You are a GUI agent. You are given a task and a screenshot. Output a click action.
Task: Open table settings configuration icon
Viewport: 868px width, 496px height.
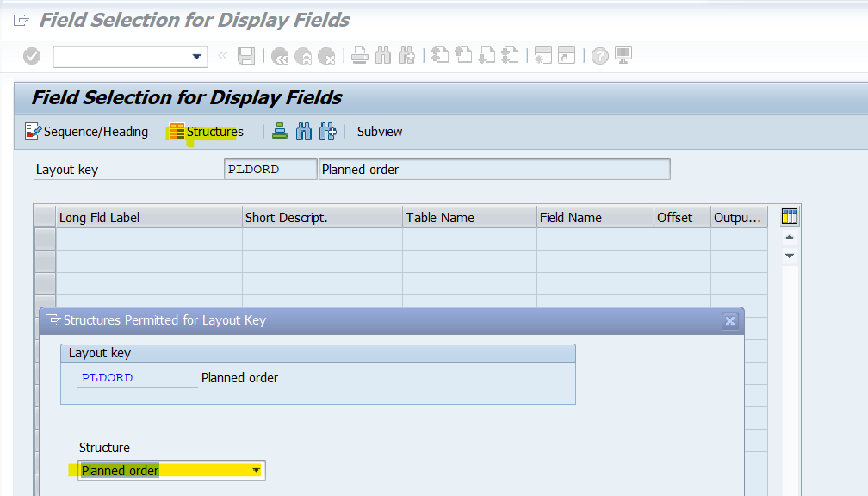click(x=790, y=216)
